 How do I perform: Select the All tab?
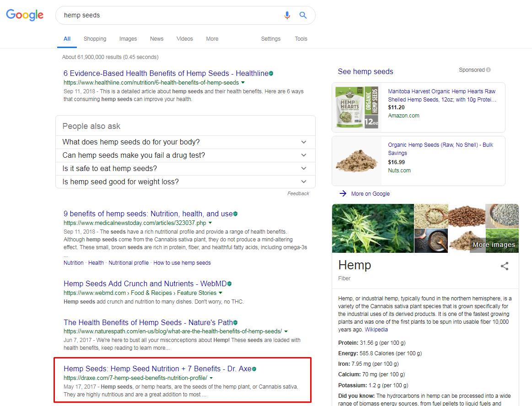pyautogui.click(x=67, y=39)
